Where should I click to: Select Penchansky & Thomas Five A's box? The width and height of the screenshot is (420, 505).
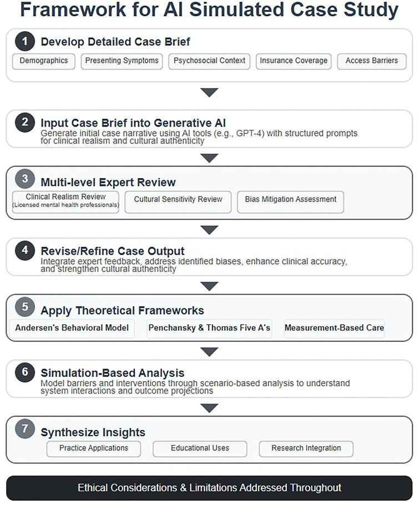tap(209, 328)
